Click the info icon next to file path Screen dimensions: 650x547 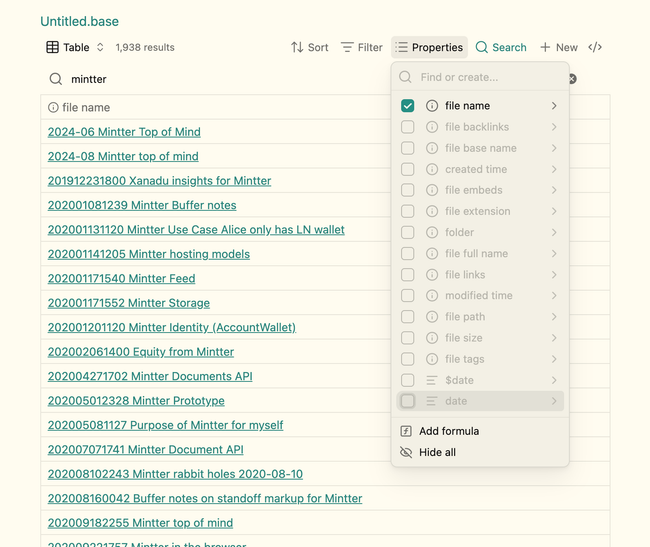pos(432,317)
